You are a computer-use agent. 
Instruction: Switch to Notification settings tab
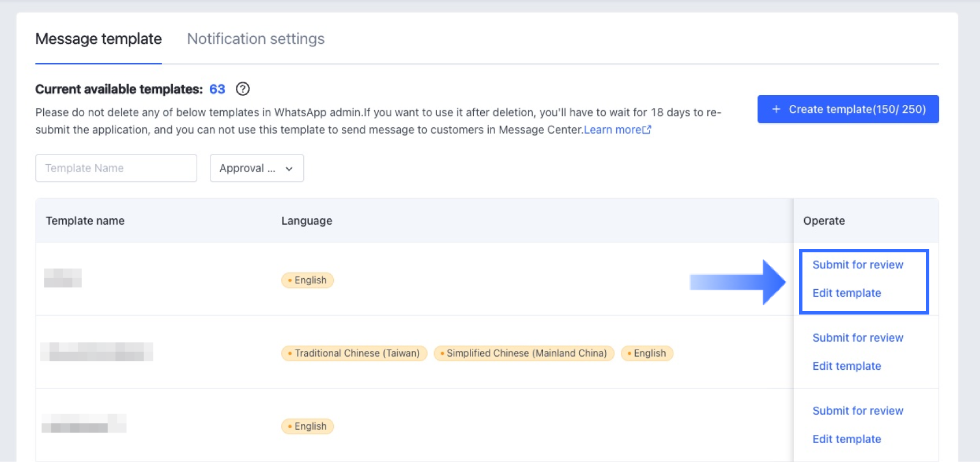pyautogui.click(x=255, y=39)
